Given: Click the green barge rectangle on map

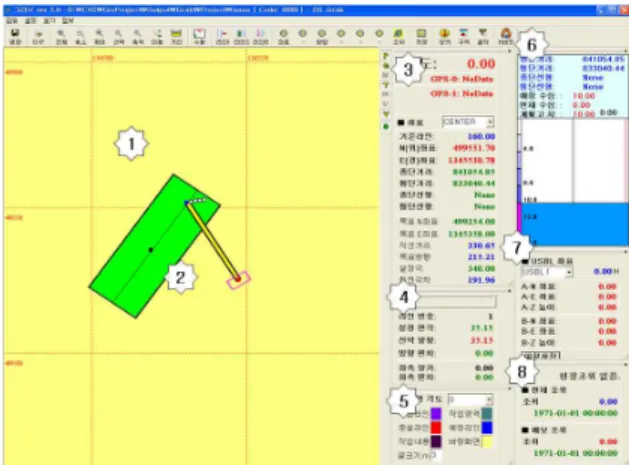Looking at the screenshot, I should pyautogui.click(x=154, y=246).
